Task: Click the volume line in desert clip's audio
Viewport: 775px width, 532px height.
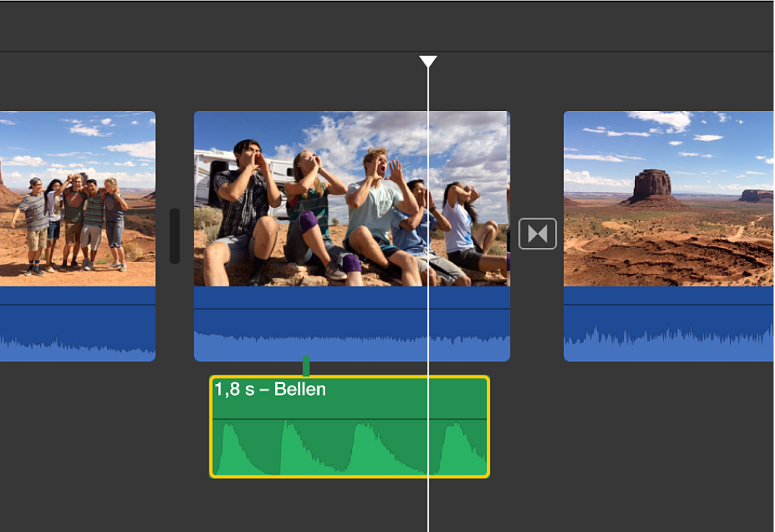Action: coord(669,305)
